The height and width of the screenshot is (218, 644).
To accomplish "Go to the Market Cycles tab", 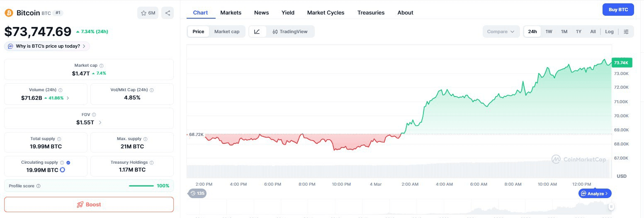I will (326, 12).
